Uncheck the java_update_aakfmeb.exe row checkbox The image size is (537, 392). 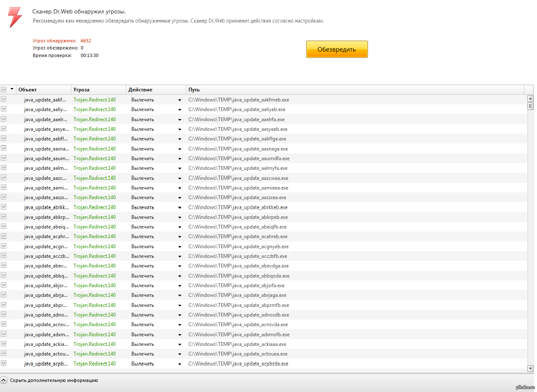4,99
